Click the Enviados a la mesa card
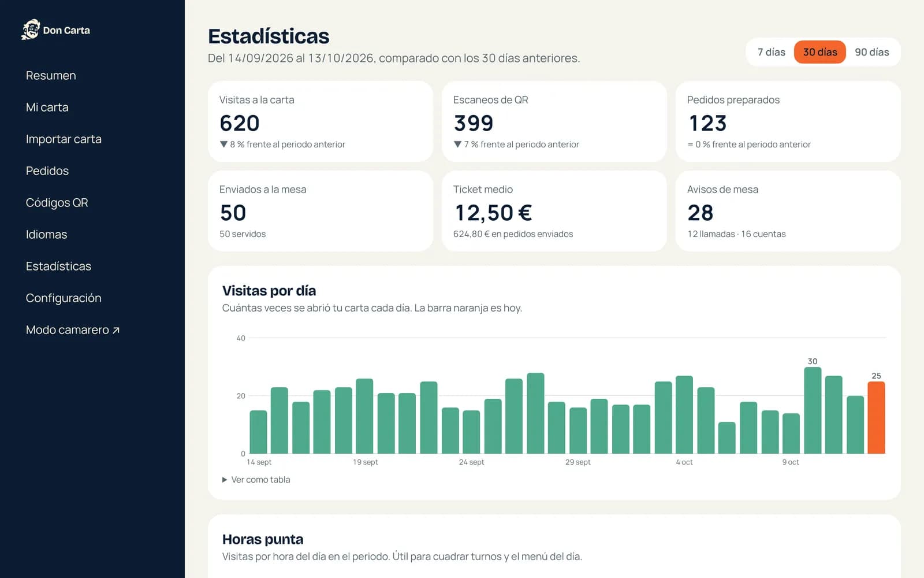 point(321,211)
